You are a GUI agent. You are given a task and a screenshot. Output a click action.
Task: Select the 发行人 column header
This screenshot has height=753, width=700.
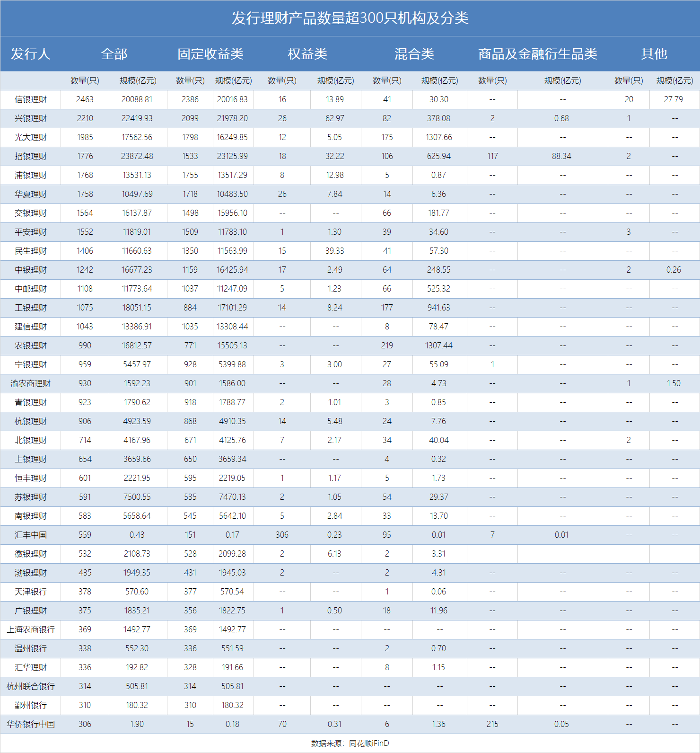[31, 54]
